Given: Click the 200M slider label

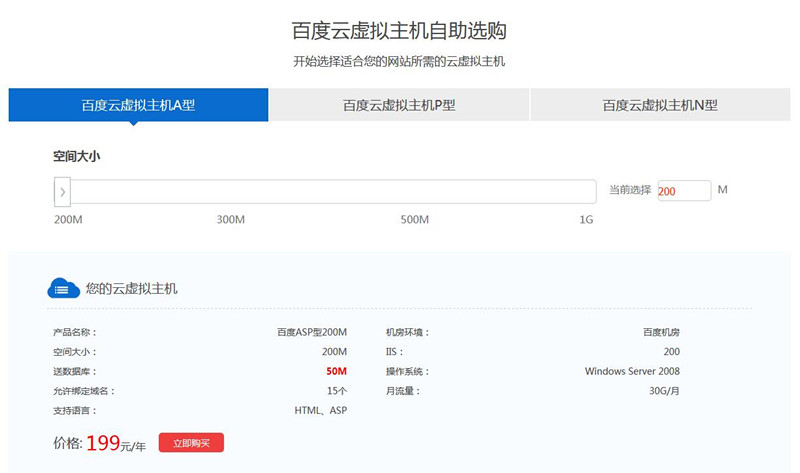Looking at the screenshot, I should (x=68, y=219).
